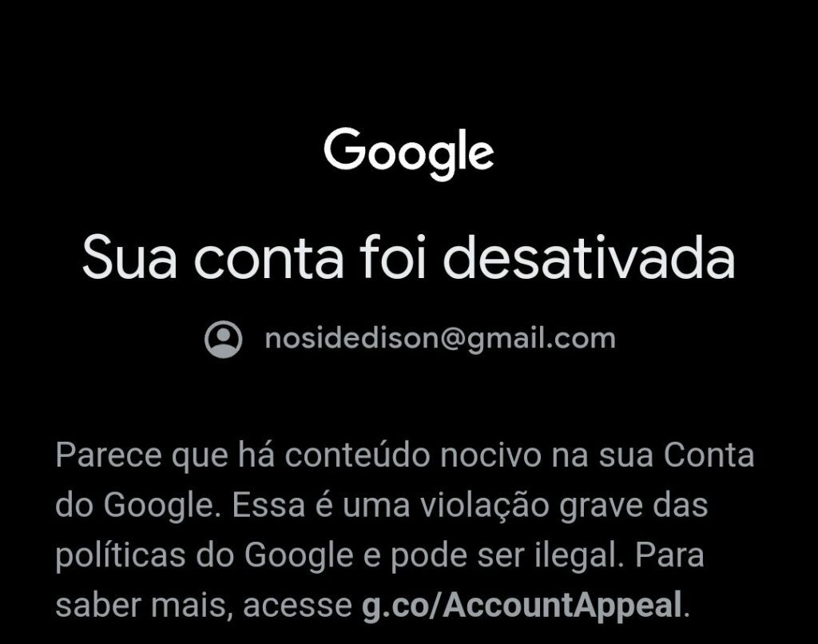
Task: Open the g.co/AccountAppeal link
Action: [x=522, y=606]
